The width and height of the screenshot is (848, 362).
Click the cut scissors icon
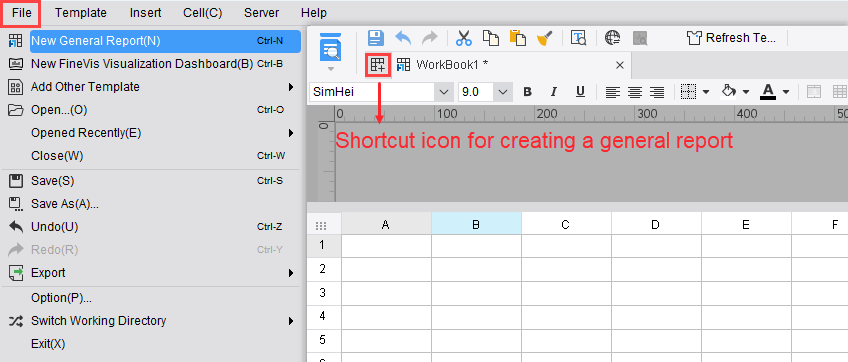click(x=464, y=38)
